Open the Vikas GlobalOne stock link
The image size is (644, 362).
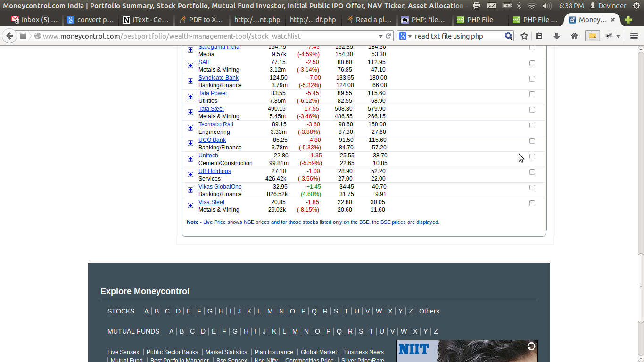(x=220, y=187)
